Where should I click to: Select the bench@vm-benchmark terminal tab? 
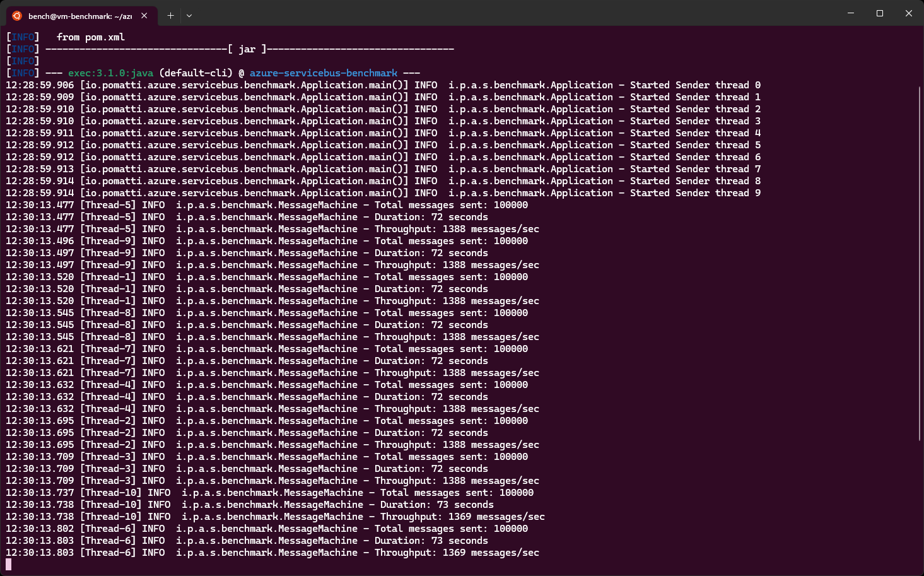click(80, 16)
